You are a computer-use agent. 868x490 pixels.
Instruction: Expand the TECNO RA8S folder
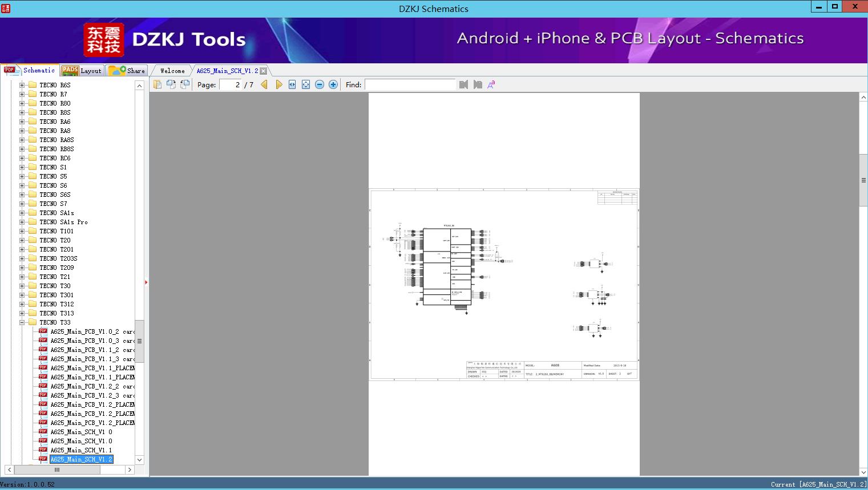pyautogui.click(x=22, y=140)
